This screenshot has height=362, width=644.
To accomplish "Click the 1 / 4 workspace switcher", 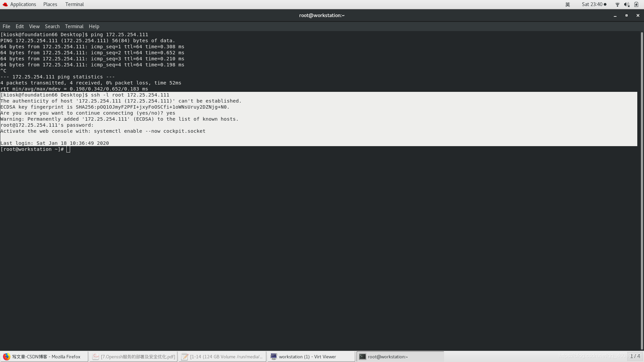I will [x=635, y=356].
